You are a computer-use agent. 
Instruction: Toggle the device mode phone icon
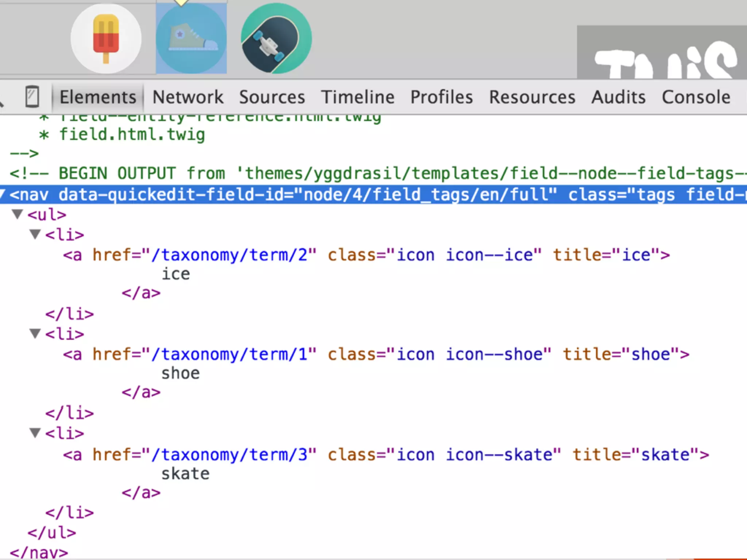coord(32,97)
